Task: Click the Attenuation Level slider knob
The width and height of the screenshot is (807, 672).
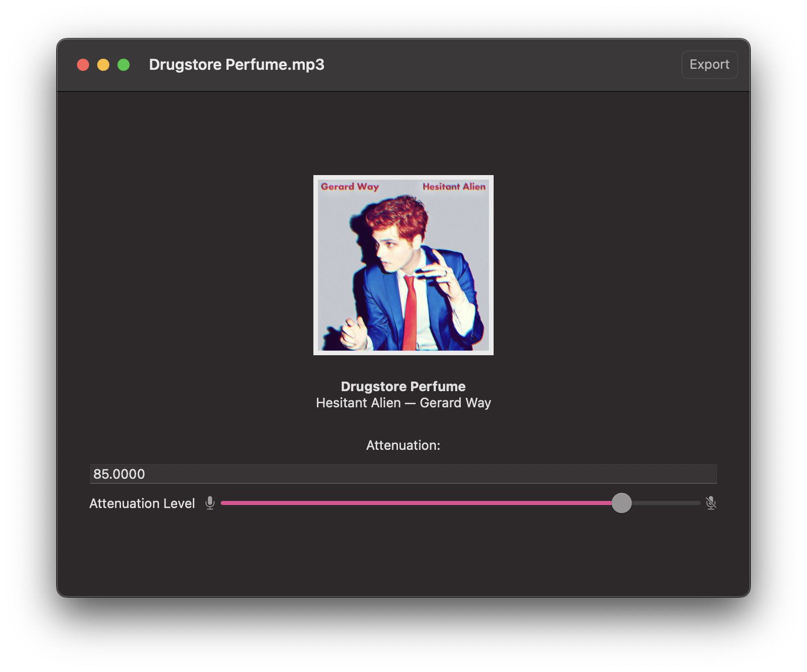Action: tap(622, 503)
